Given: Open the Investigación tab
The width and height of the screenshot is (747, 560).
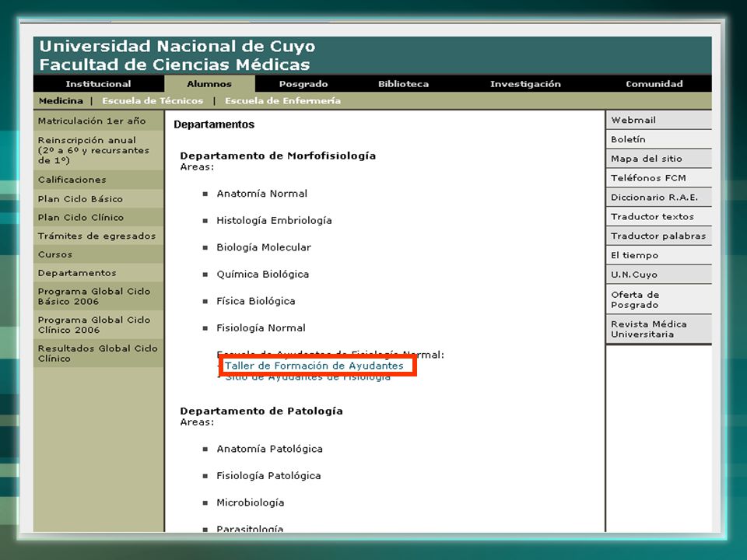Looking at the screenshot, I should point(525,84).
